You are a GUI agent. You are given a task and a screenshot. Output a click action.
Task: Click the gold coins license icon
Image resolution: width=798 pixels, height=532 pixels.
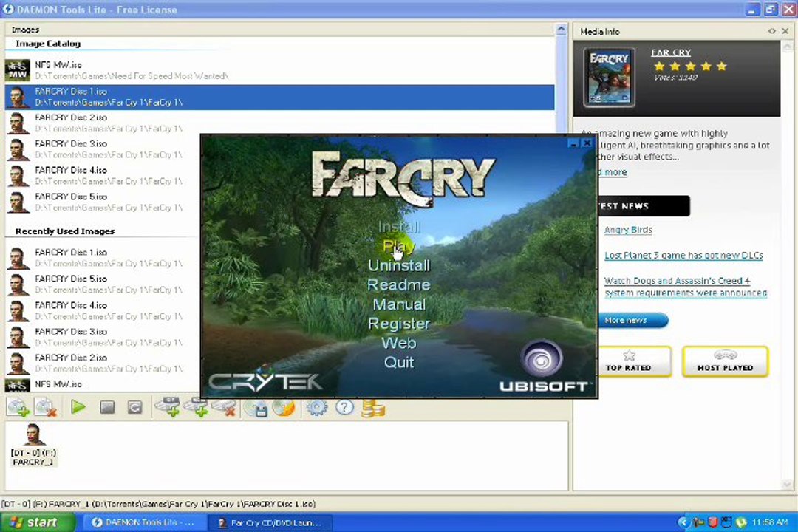373,409
